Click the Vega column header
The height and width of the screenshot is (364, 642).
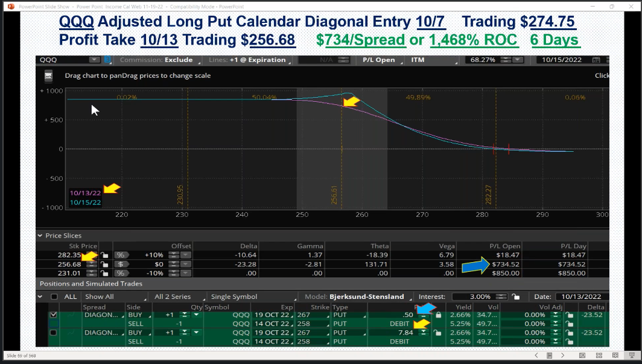(447, 246)
